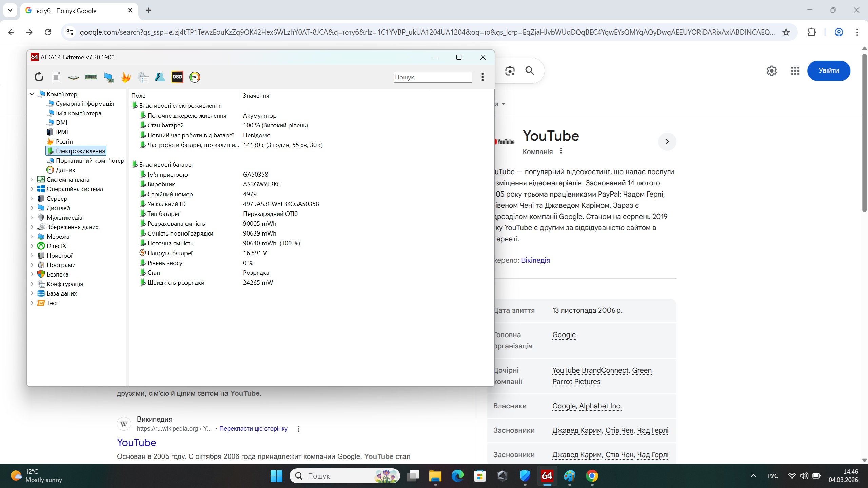Expand the Мережа tree node
This screenshot has height=488, width=868.
[32, 236]
